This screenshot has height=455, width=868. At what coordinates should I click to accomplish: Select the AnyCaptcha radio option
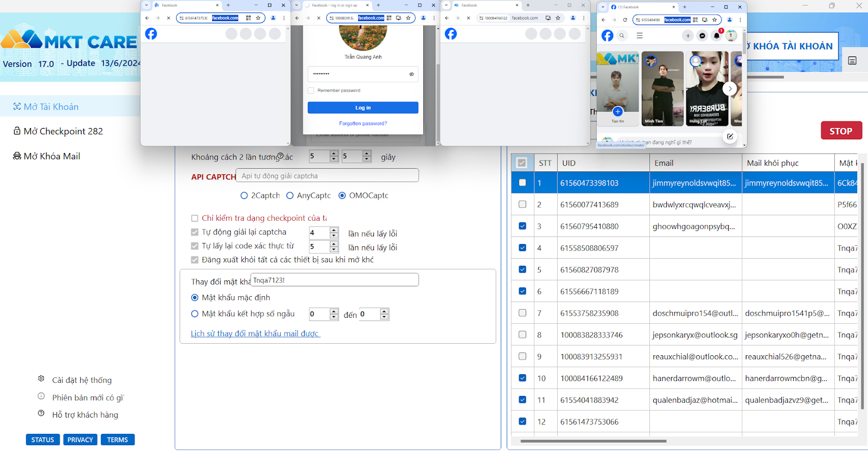290,195
